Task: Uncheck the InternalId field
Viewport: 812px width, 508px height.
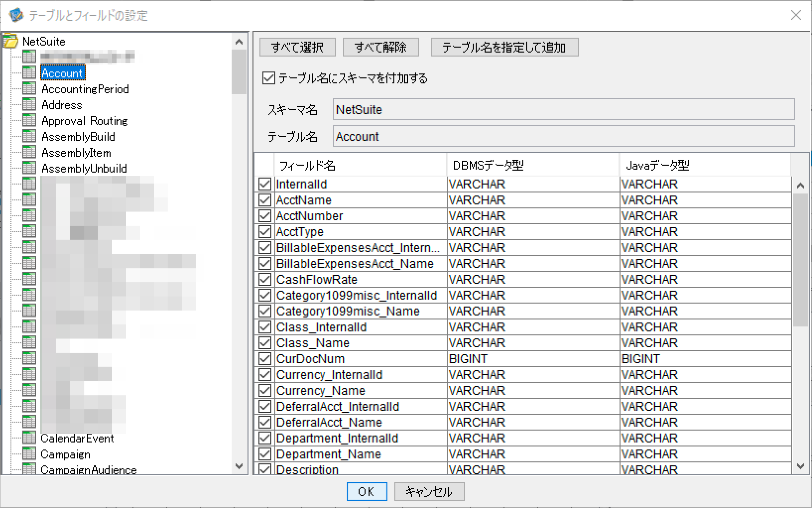Action: 265,184
